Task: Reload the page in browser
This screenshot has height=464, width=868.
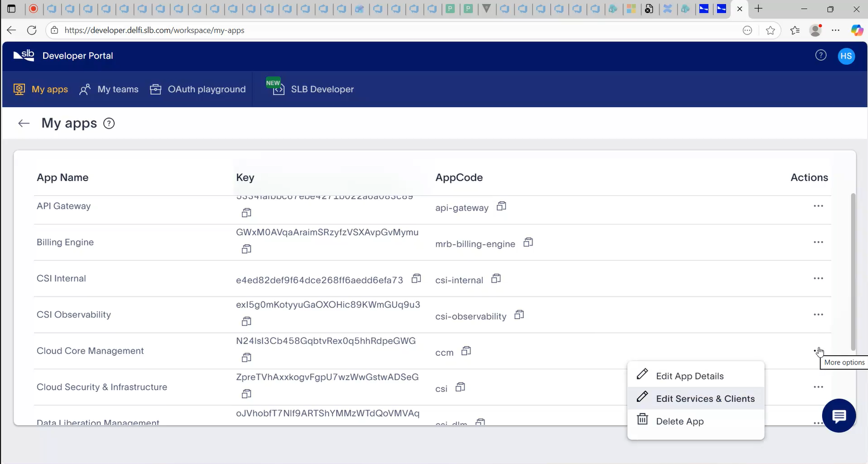Action: click(32, 30)
